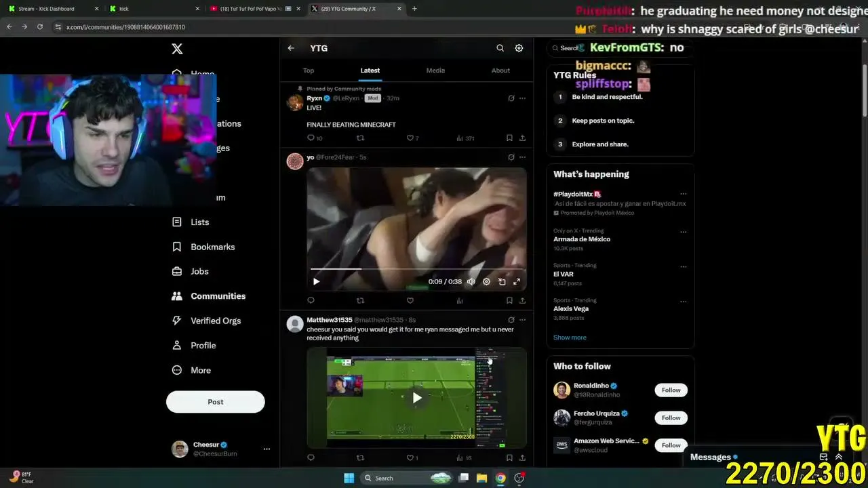Make yo's video fullscreen

517,281
